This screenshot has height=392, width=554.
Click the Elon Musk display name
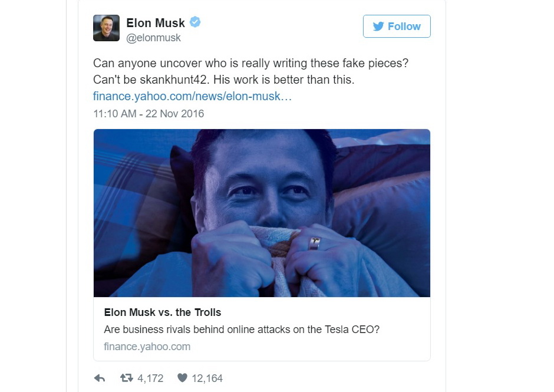[x=156, y=23]
